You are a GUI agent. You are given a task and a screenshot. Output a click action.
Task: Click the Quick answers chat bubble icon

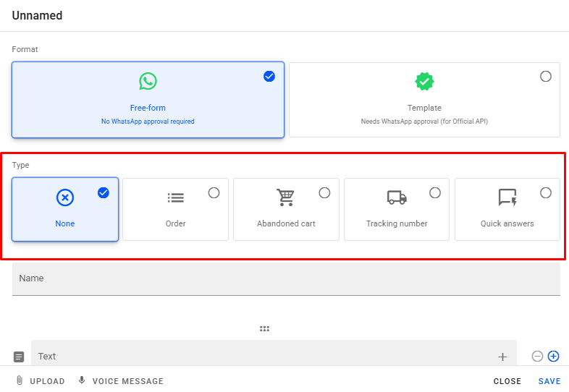(507, 197)
